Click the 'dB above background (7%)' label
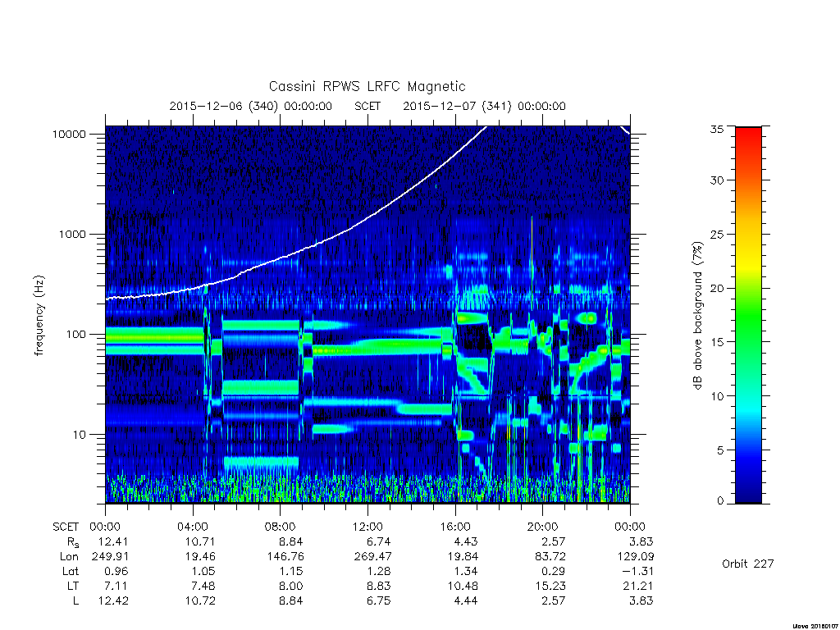 tap(697, 315)
